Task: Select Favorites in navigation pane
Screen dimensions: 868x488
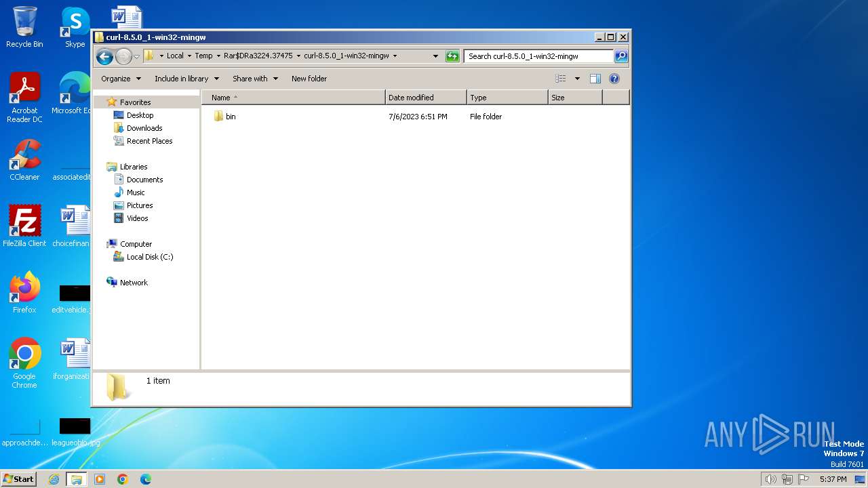Action: (135, 102)
